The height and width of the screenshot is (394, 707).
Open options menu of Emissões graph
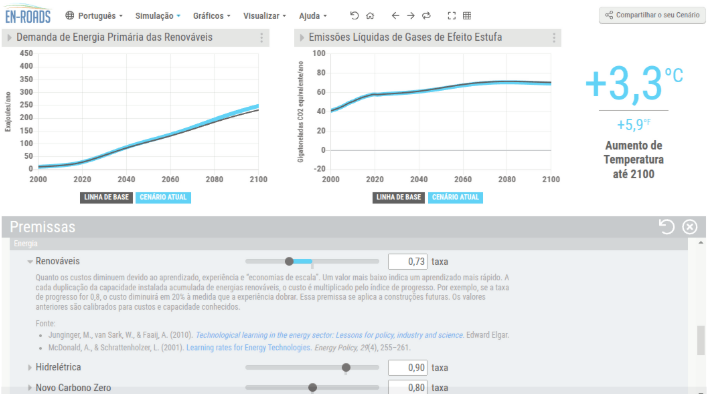click(554, 38)
